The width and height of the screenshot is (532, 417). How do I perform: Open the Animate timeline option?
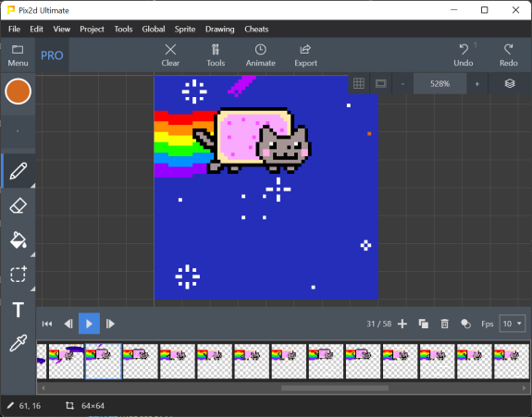261,55
